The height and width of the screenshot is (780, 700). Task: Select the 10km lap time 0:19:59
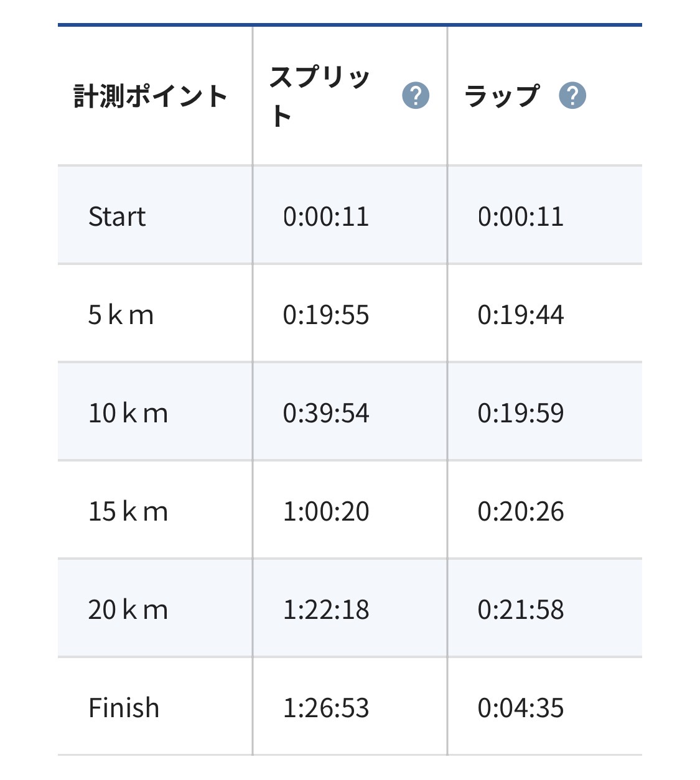point(521,413)
